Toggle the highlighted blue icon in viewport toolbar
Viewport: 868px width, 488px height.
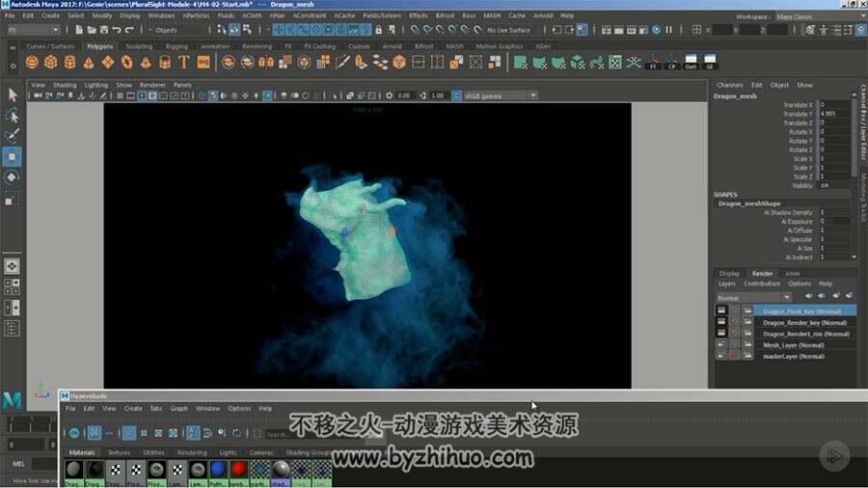coord(267,95)
